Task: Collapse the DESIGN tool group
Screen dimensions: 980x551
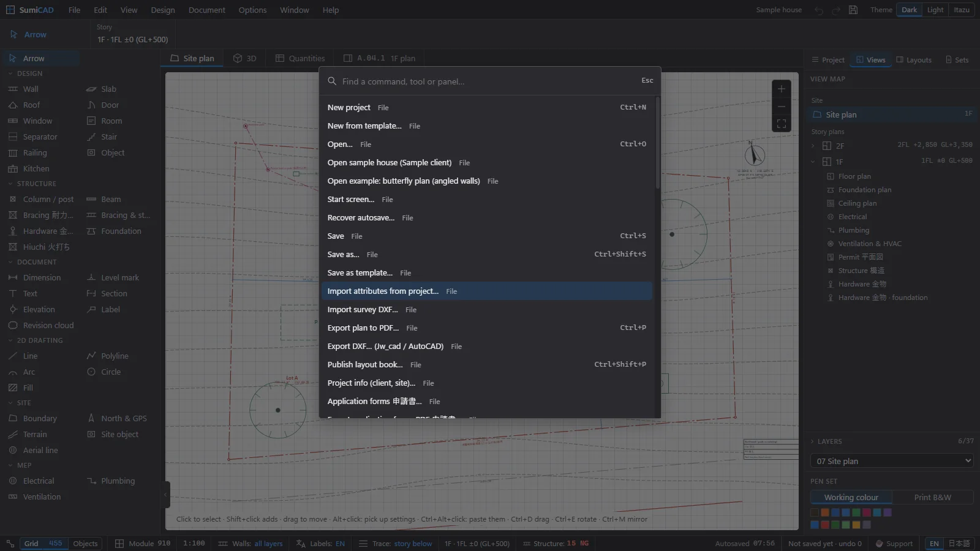Action: pyautogui.click(x=25, y=73)
